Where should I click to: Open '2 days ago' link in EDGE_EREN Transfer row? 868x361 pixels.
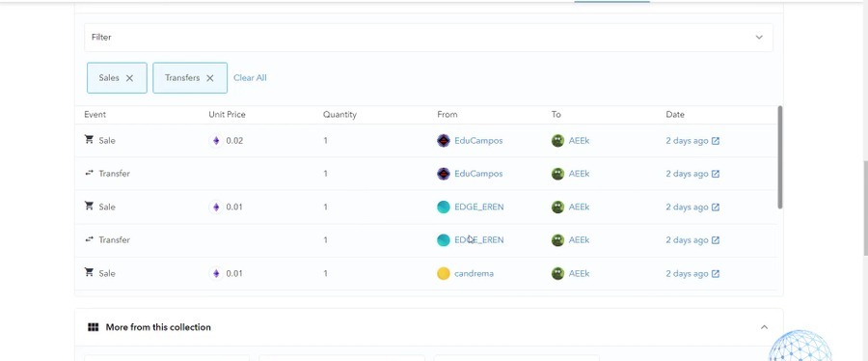point(687,240)
